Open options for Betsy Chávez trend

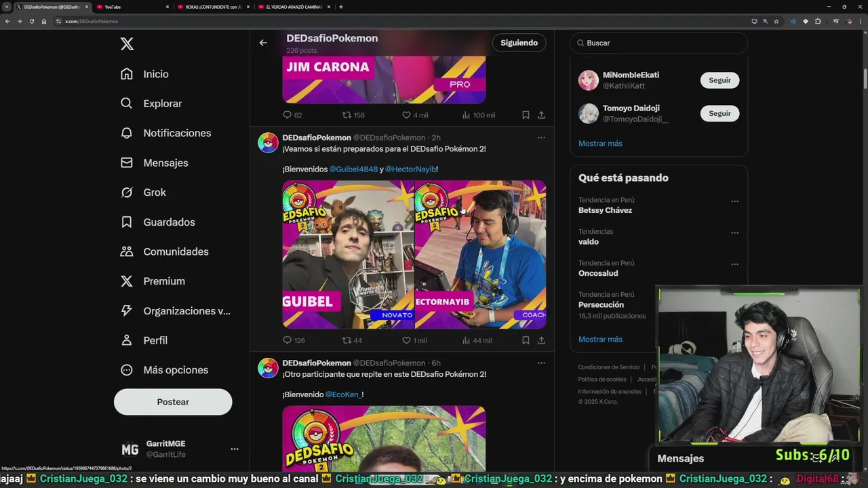pyautogui.click(x=734, y=201)
